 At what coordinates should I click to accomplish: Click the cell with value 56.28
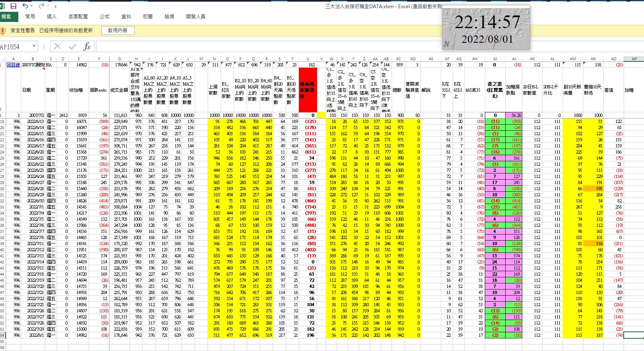tap(513, 115)
